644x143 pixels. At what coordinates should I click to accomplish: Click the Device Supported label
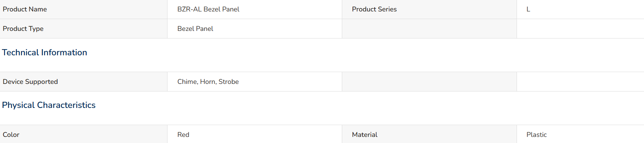(30, 82)
